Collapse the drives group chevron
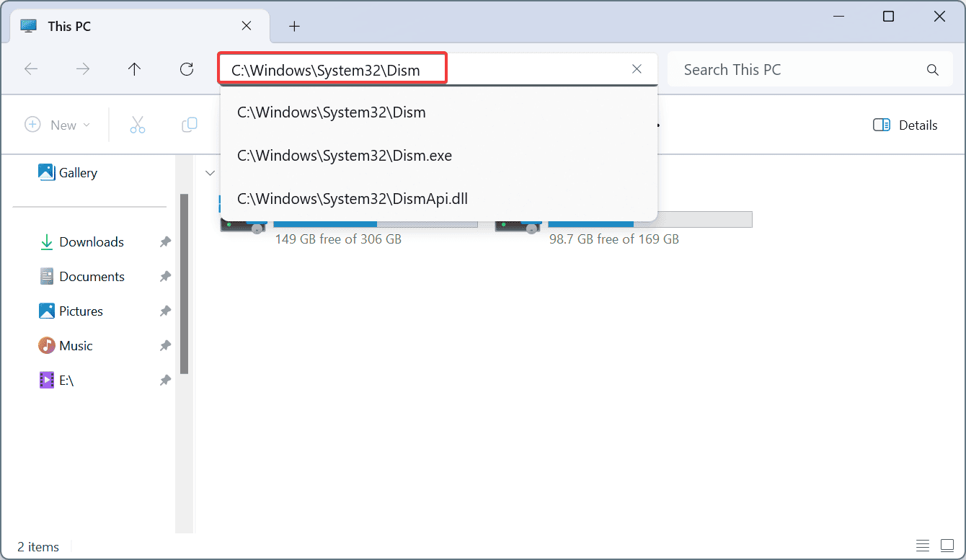The width and height of the screenshot is (966, 560). tap(211, 173)
